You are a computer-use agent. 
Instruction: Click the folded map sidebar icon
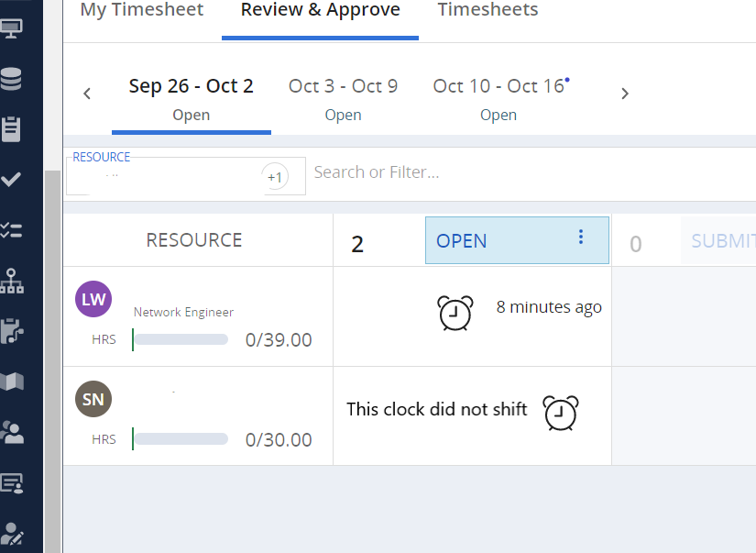point(12,381)
